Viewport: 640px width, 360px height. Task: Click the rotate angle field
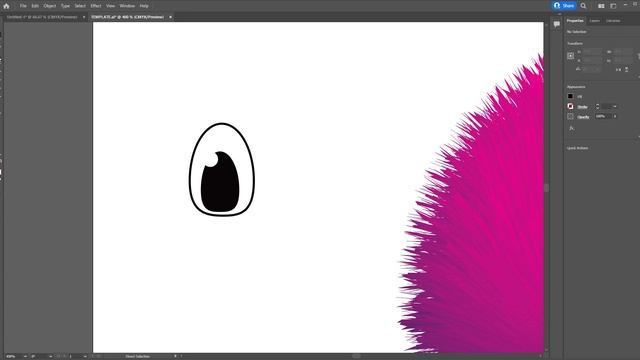[x=592, y=69]
